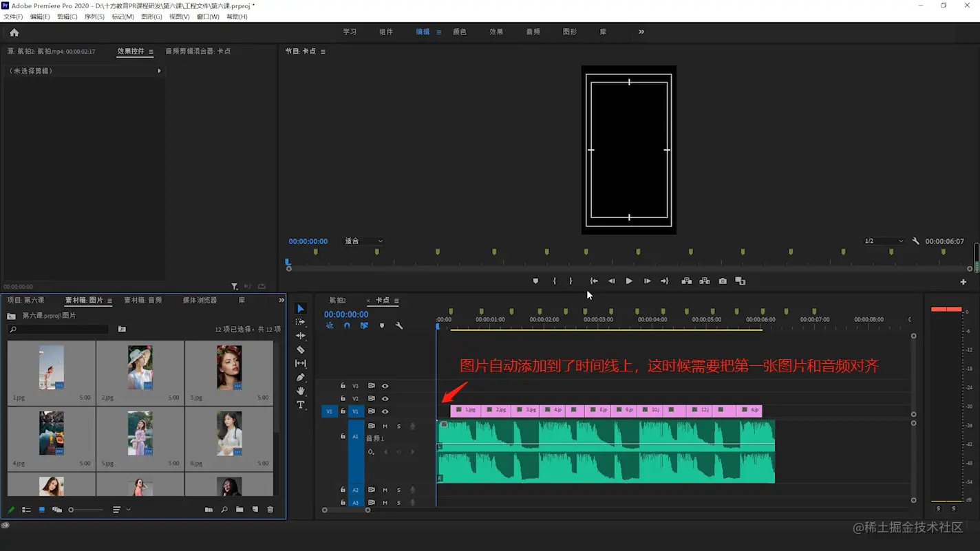980x551 pixels.
Task: Open the 效果 workspace
Action: [496, 32]
